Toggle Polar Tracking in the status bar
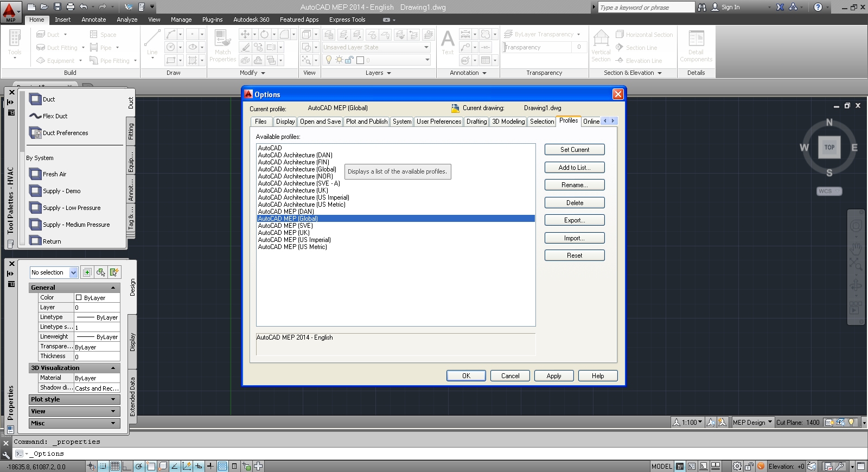Image resolution: width=868 pixels, height=472 pixels. pos(139,466)
